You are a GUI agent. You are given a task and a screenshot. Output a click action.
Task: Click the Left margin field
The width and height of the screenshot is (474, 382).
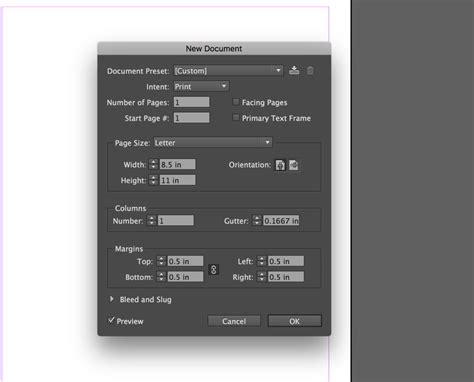(286, 261)
